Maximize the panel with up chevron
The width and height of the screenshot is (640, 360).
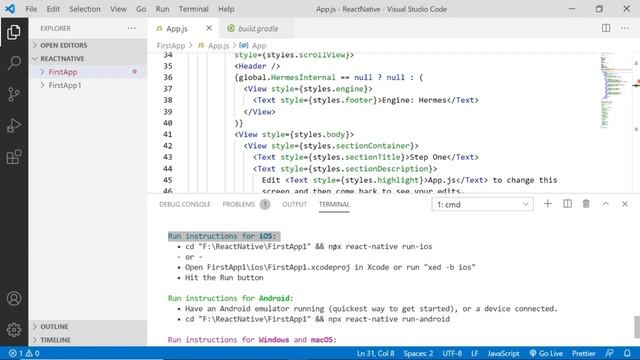coord(606,204)
